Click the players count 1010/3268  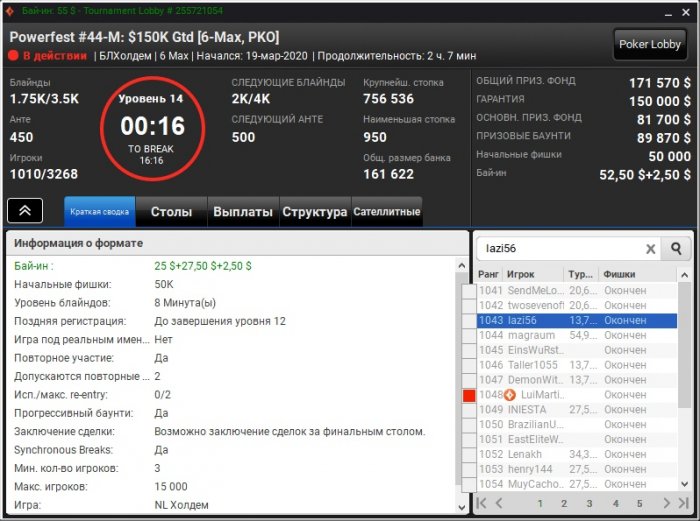click(x=44, y=174)
